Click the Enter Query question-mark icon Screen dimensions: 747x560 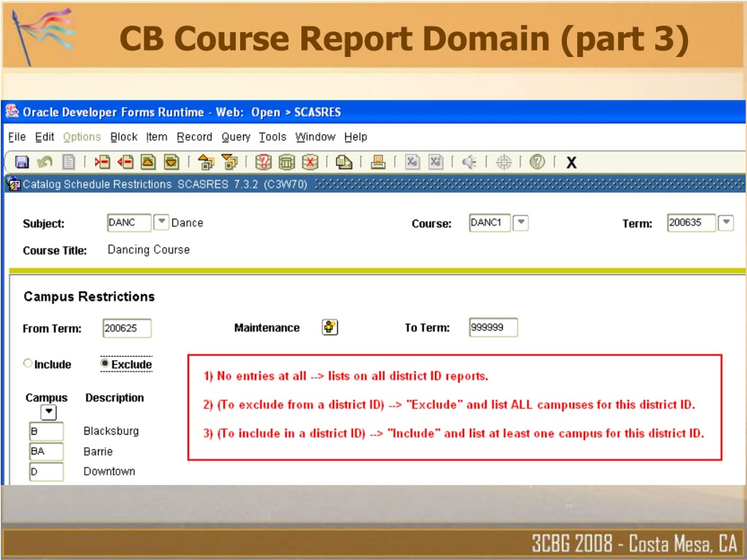click(x=263, y=162)
